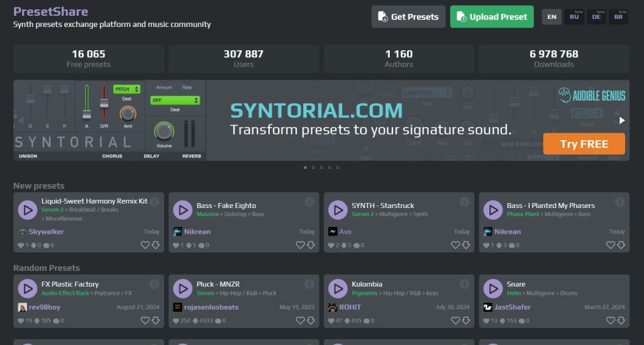
Task: Open info icon on FX Plastic Factory
Action: pyautogui.click(x=155, y=284)
